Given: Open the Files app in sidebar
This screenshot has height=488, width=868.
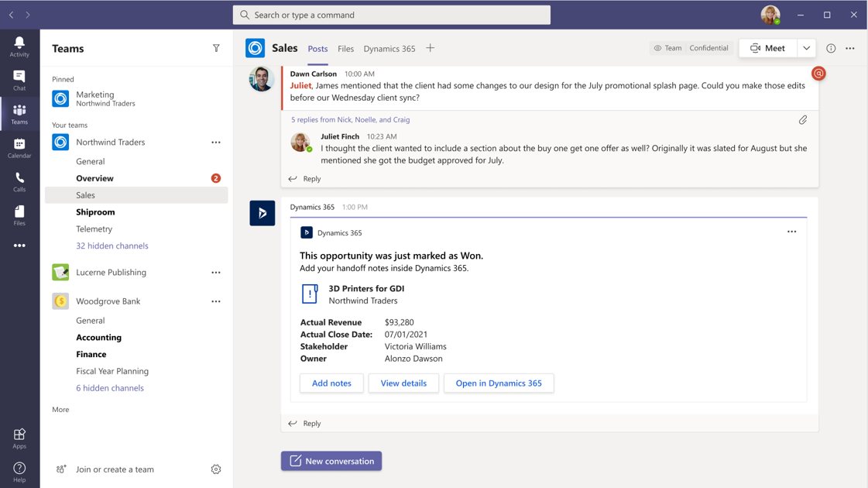Looking at the screenshot, I should coord(19,215).
